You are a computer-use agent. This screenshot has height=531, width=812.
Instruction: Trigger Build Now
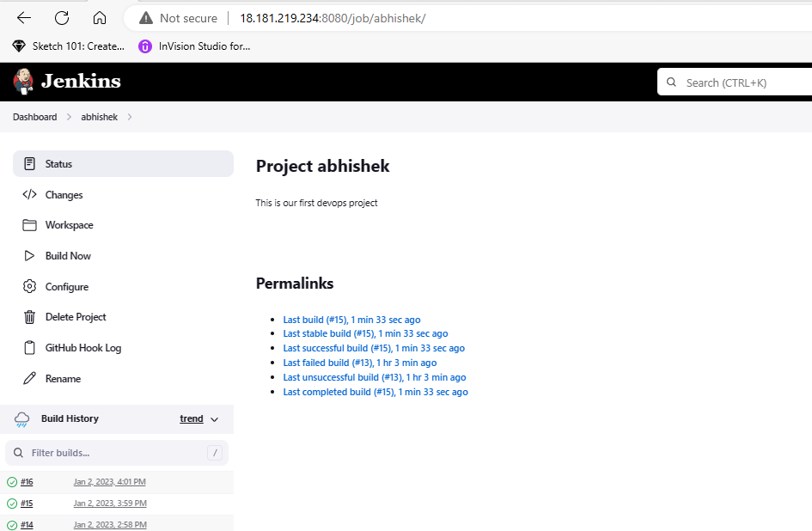[x=123, y=256]
